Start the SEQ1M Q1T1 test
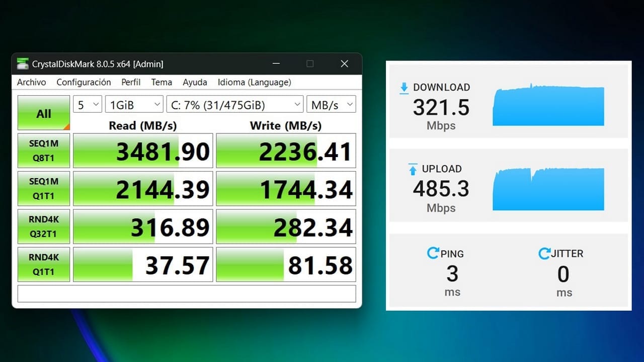This screenshot has width=644, height=362. (x=44, y=188)
